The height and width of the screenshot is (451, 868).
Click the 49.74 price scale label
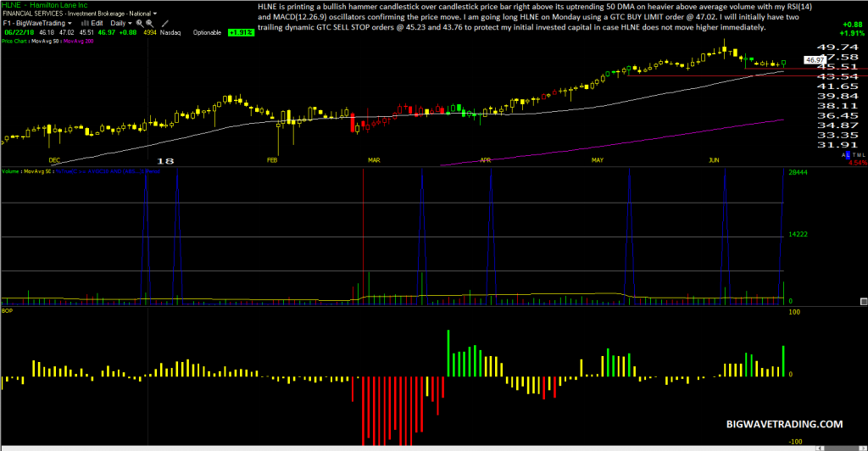click(837, 47)
